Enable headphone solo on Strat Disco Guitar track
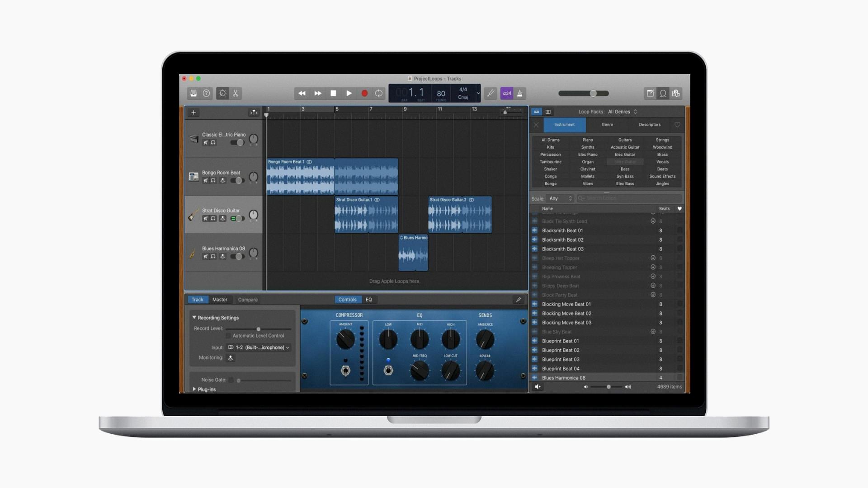868x488 pixels. point(213,218)
